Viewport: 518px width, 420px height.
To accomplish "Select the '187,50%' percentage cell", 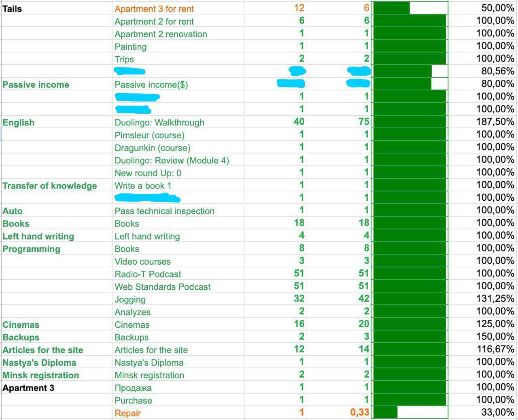I will tap(483, 122).
